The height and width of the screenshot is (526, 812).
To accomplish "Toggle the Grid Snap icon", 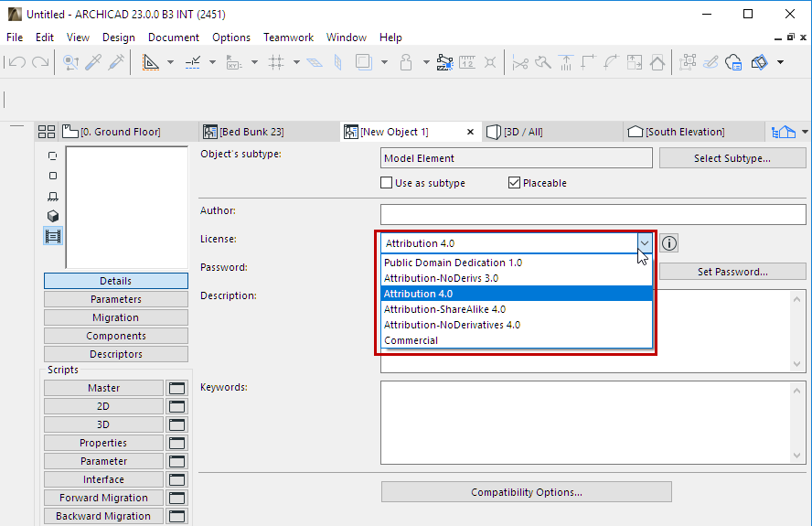I will pos(276,62).
